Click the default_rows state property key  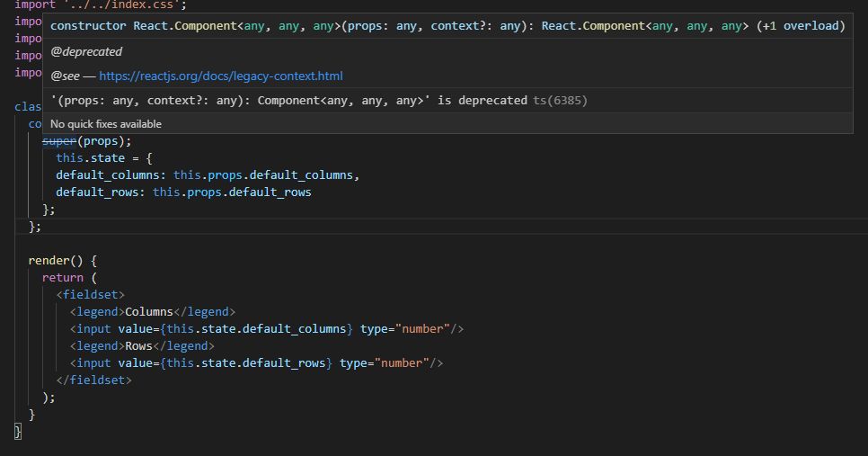tap(97, 192)
